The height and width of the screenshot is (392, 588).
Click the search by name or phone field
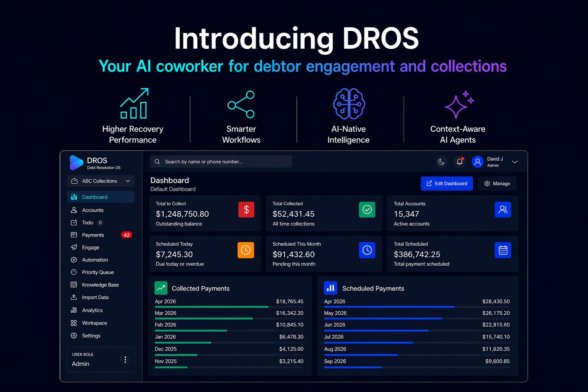[x=221, y=162]
